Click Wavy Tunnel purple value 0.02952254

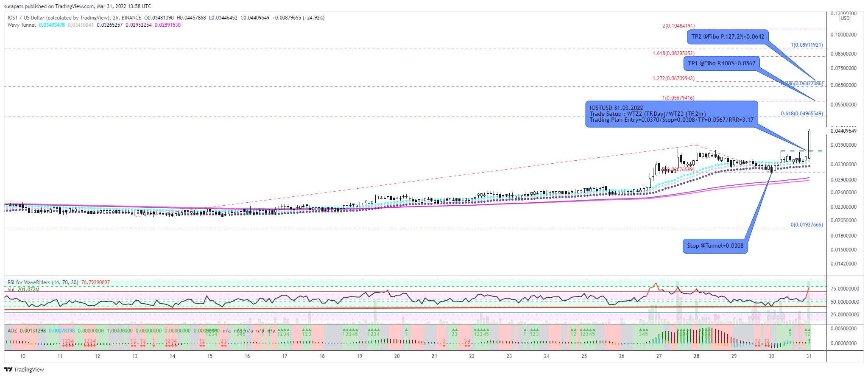click(x=138, y=25)
